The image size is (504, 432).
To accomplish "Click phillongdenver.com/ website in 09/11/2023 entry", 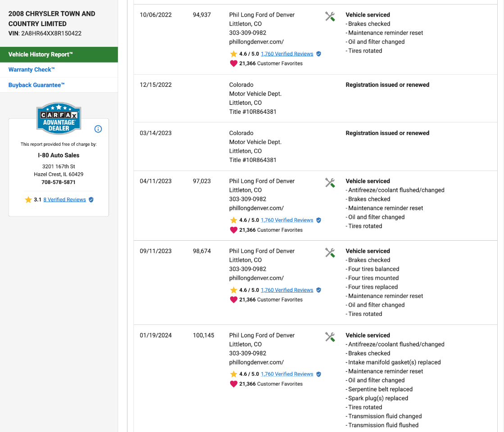I will click(256, 278).
